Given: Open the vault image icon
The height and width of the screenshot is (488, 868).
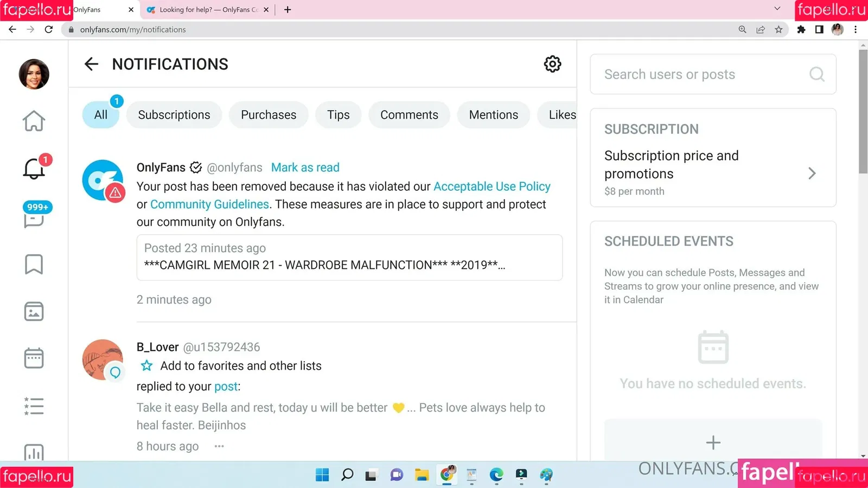Looking at the screenshot, I should (x=34, y=311).
